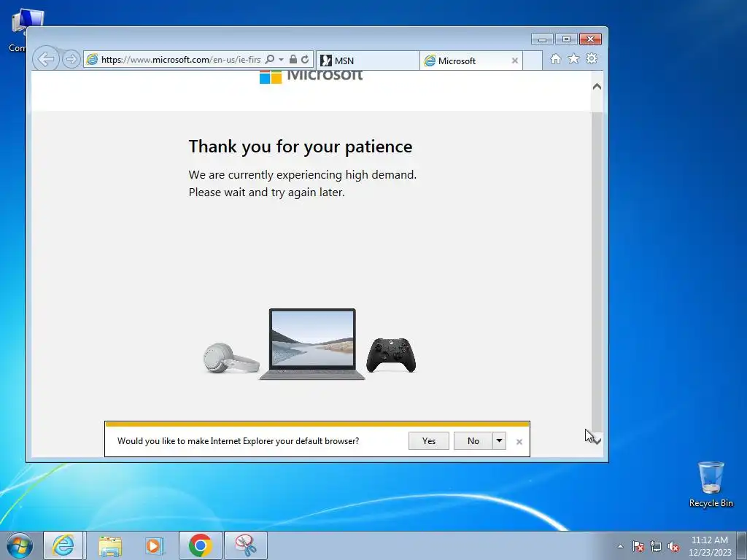Click the laptop and accessories image
Viewport: 747px width, 560px height.
(x=309, y=344)
